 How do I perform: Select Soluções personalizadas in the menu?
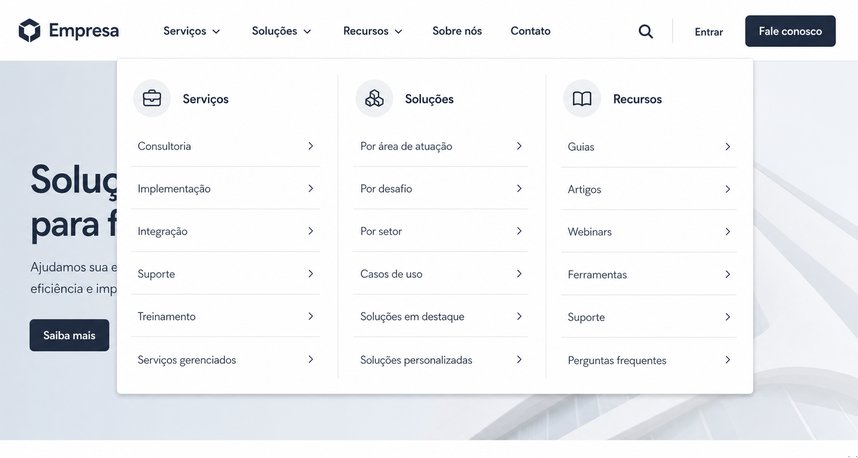(440, 360)
